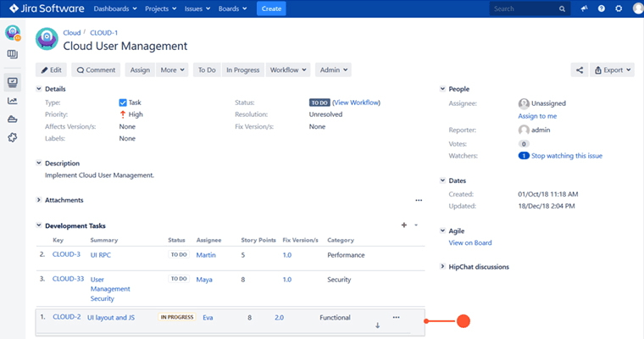Click the Comment button

click(96, 69)
